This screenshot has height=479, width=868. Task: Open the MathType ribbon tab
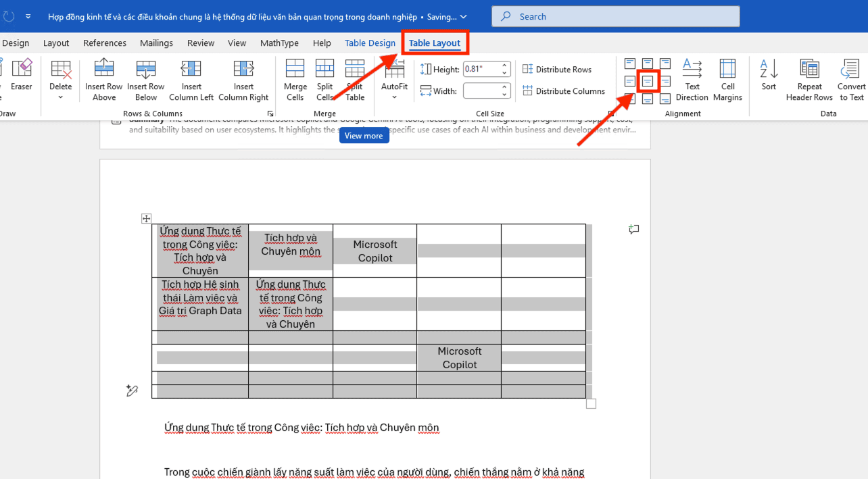(x=279, y=43)
